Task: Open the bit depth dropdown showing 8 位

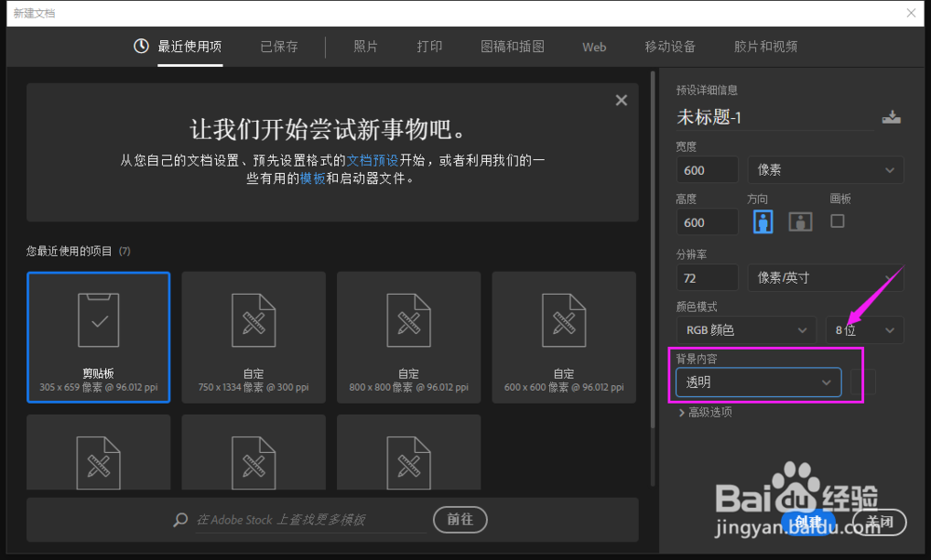Action: pos(864,329)
